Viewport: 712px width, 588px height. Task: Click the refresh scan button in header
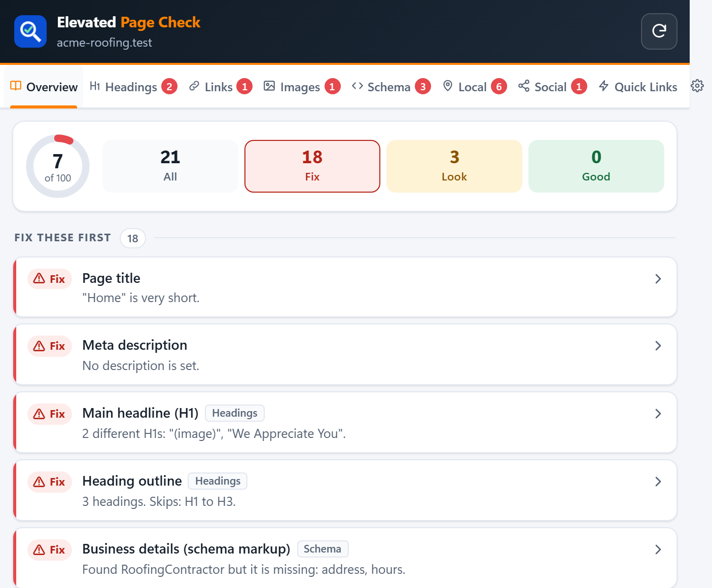pos(659,31)
